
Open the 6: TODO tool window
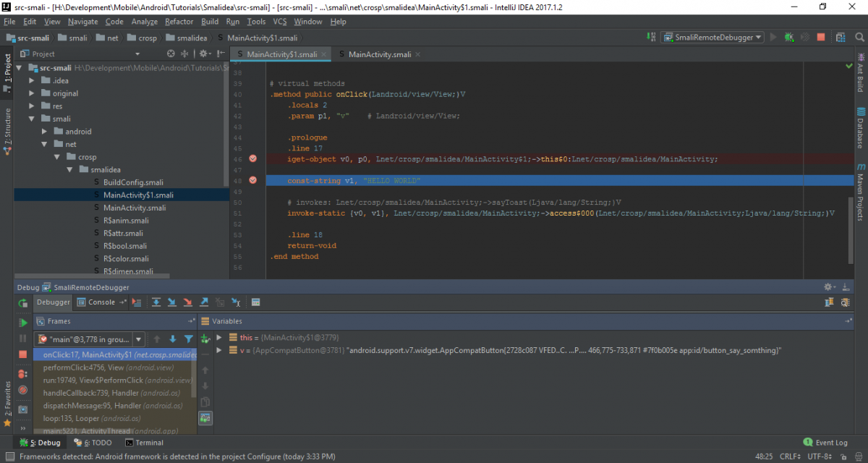coord(93,443)
